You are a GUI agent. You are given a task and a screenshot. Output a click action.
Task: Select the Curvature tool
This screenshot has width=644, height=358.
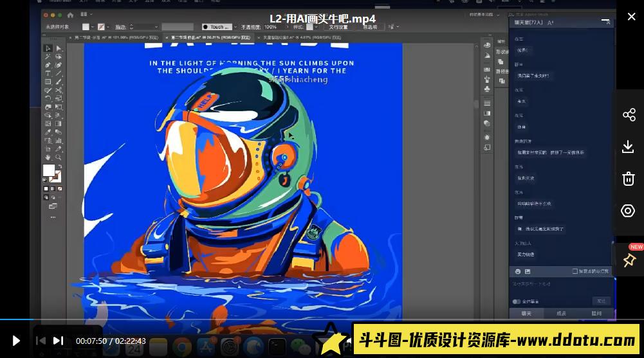pos(59,65)
